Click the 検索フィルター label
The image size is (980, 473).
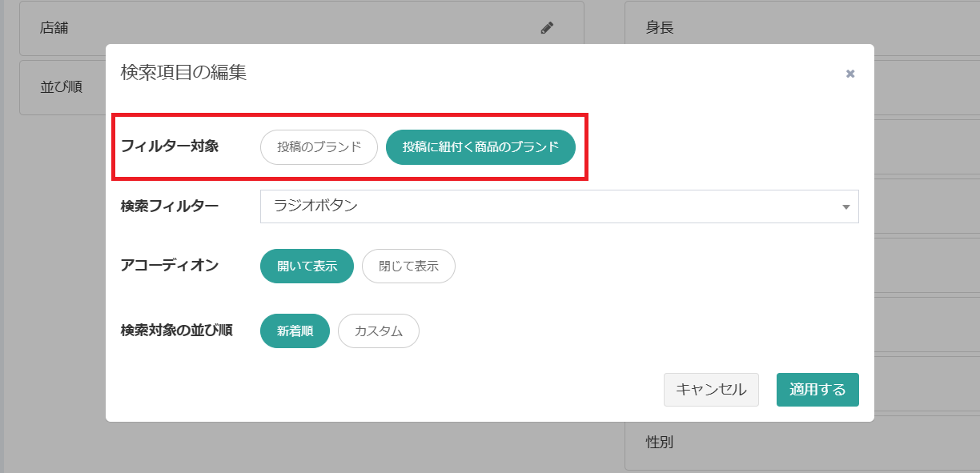pos(169,206)
